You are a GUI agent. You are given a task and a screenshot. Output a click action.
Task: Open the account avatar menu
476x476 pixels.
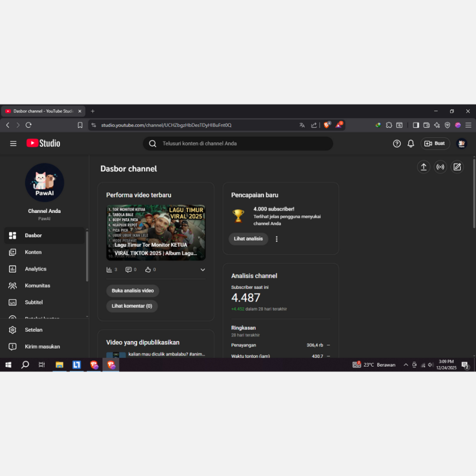coord(461,143)
